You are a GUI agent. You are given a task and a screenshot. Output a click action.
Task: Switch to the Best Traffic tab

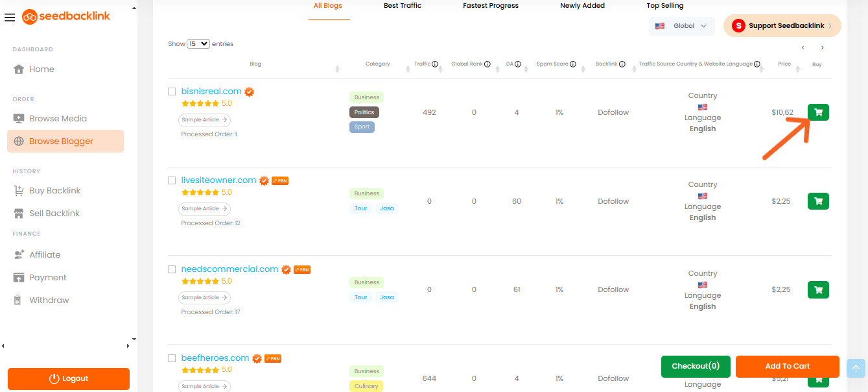(x=403, y=6)
